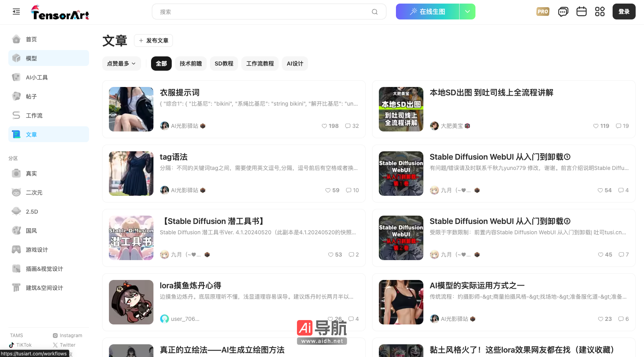Open the calendar check-in icon
The height and width of the screenshot is (357, 644).
(581, 12)
